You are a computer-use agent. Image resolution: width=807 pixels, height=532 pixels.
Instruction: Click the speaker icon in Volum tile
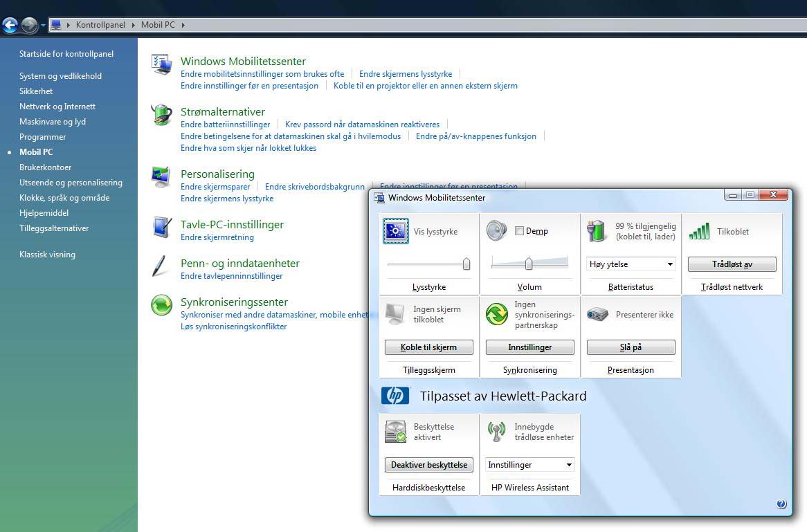coord(497,230)
